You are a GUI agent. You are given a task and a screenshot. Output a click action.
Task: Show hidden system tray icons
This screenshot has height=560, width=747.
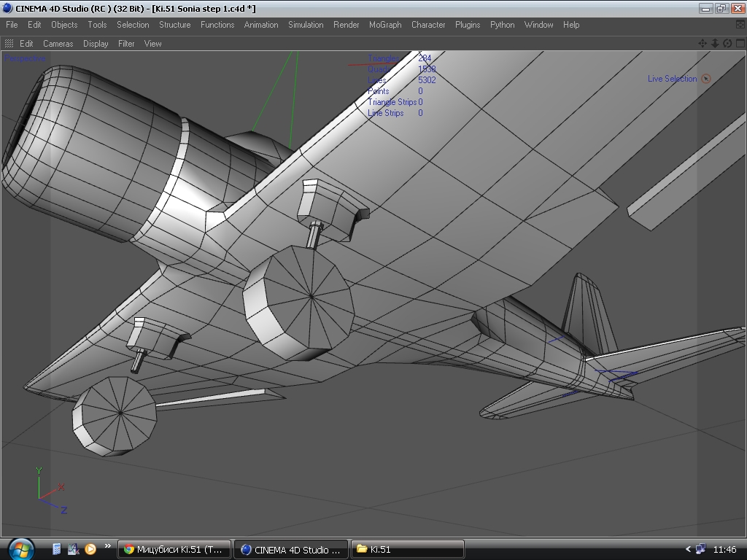pyautogui.click(x=688, y=549)
